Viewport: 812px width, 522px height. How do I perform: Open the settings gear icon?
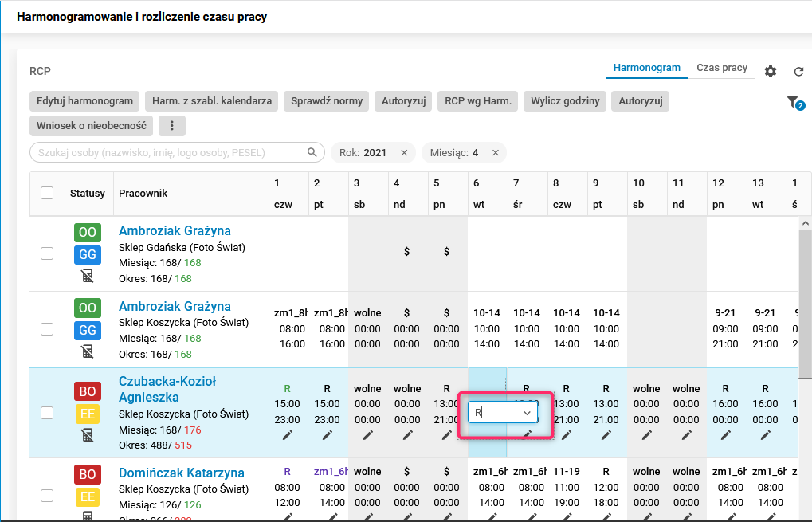770,72
